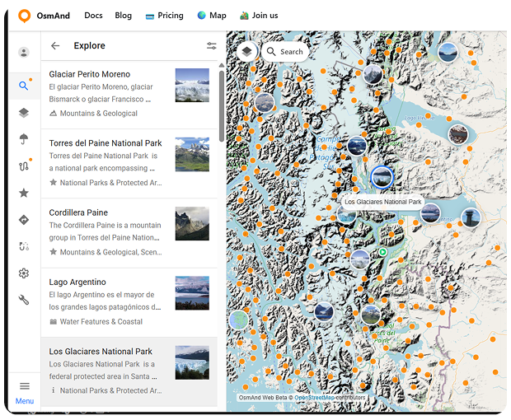Image resolution: width=511 pixels, height=420 pixels.
Task: Open the weather umbrella icon in sidebar
Action: click(x=24, y=139)
